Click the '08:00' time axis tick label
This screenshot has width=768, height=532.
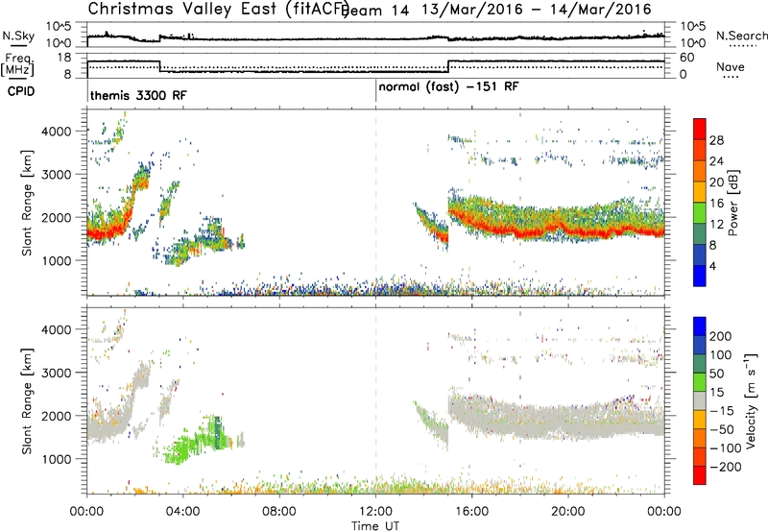(279, 512)
